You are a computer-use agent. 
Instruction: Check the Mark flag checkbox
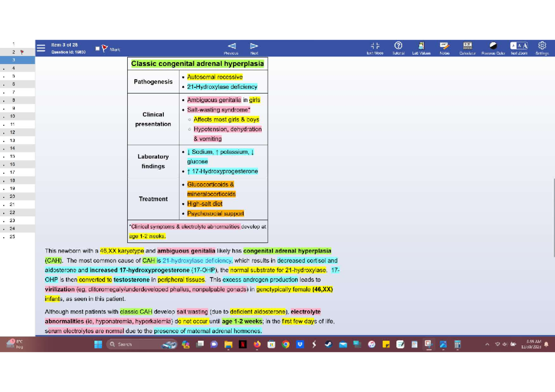click(x=97, y=48)
